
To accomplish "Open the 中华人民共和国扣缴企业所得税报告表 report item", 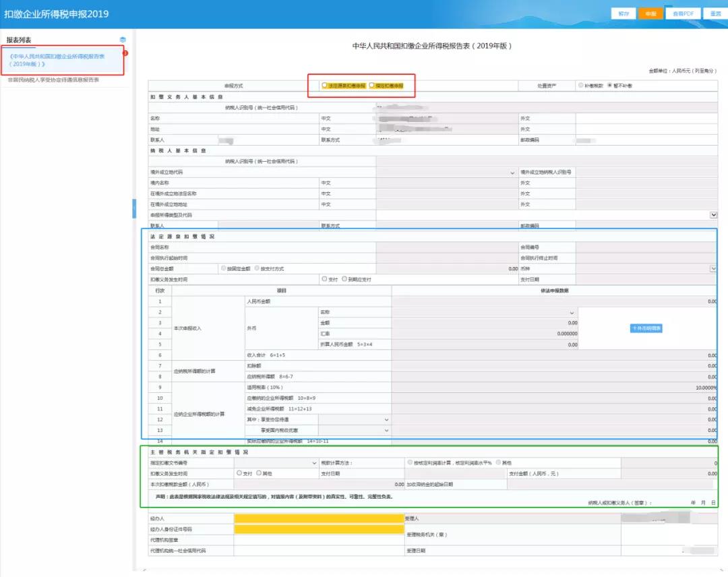I will click(x=61, y=60).
